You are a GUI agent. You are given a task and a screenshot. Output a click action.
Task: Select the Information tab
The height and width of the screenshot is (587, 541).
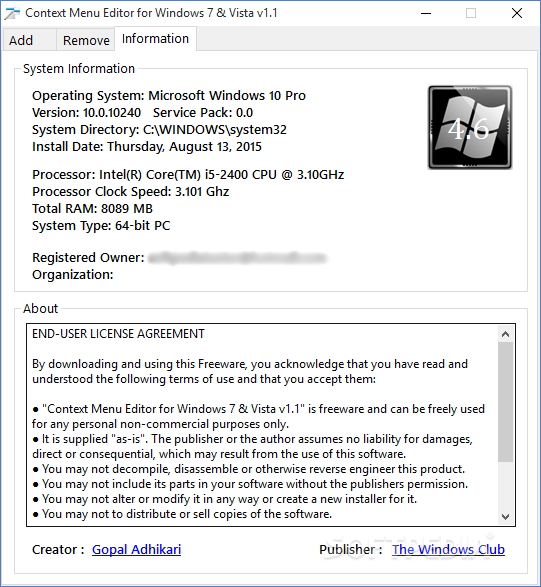[155, 39]
